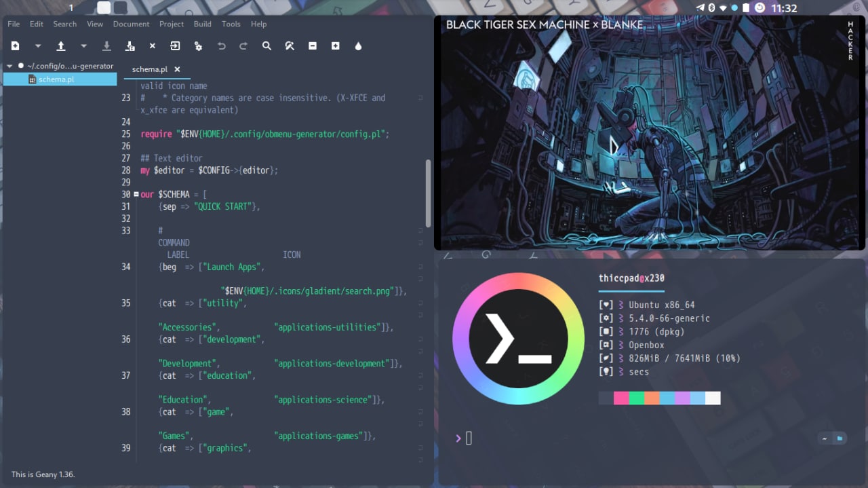Select the dark workspace pager square
The width and height of the screenshot is (868, 488).
(x=120, y=7)
